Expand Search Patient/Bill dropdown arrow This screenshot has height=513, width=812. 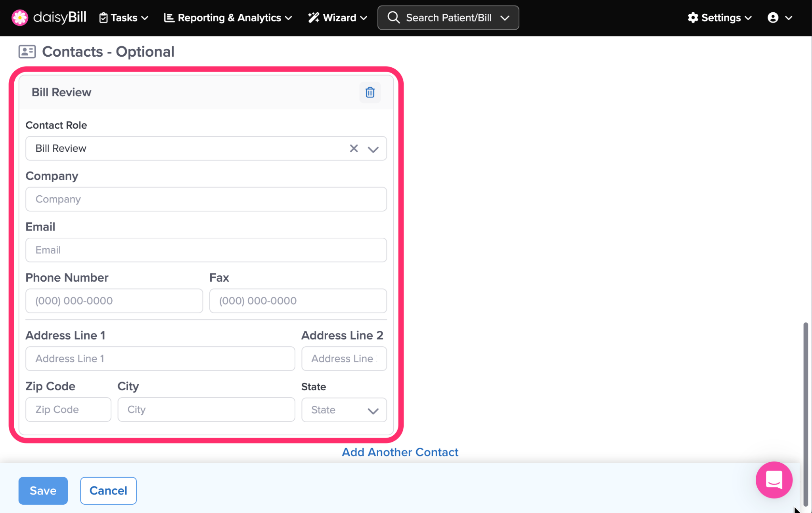(505, 18)
